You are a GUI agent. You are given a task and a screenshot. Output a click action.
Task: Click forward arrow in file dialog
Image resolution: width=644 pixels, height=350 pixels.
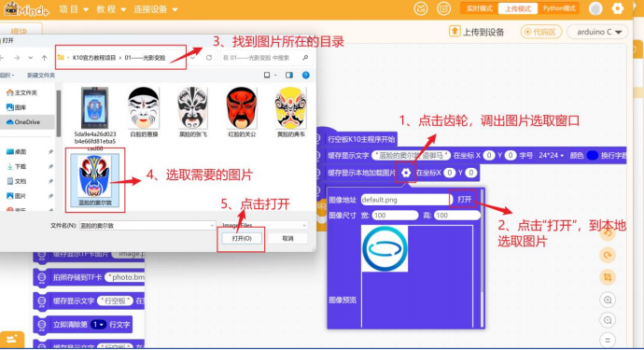17,58
